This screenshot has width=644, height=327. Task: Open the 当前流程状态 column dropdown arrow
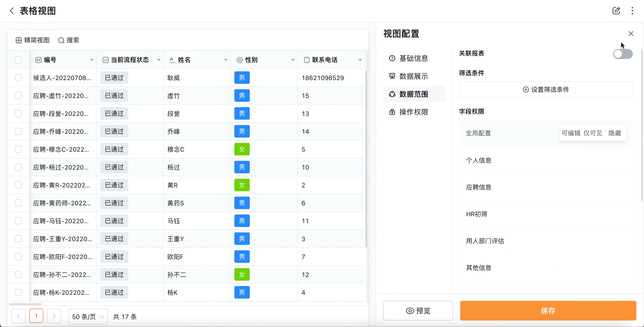point(159,60)
